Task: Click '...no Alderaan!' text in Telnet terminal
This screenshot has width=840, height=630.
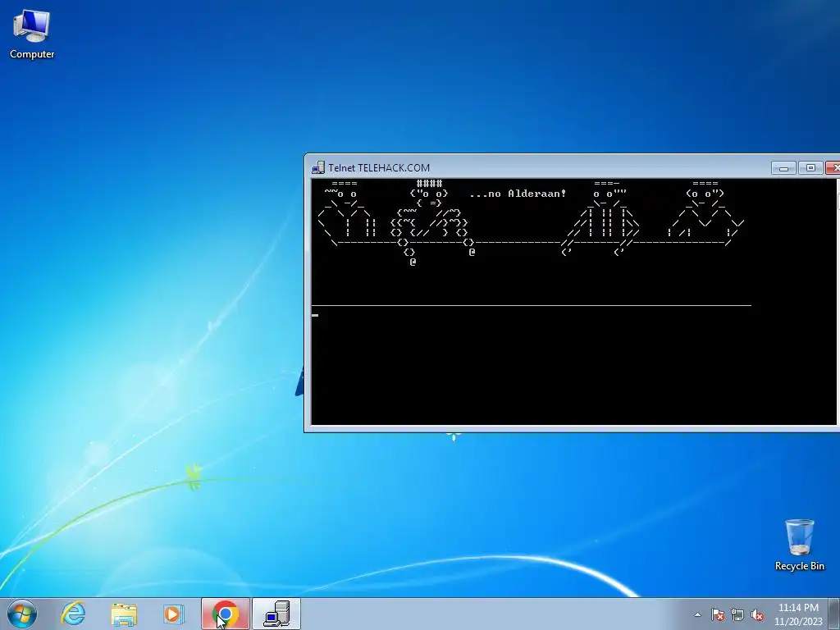Action: 518,194
